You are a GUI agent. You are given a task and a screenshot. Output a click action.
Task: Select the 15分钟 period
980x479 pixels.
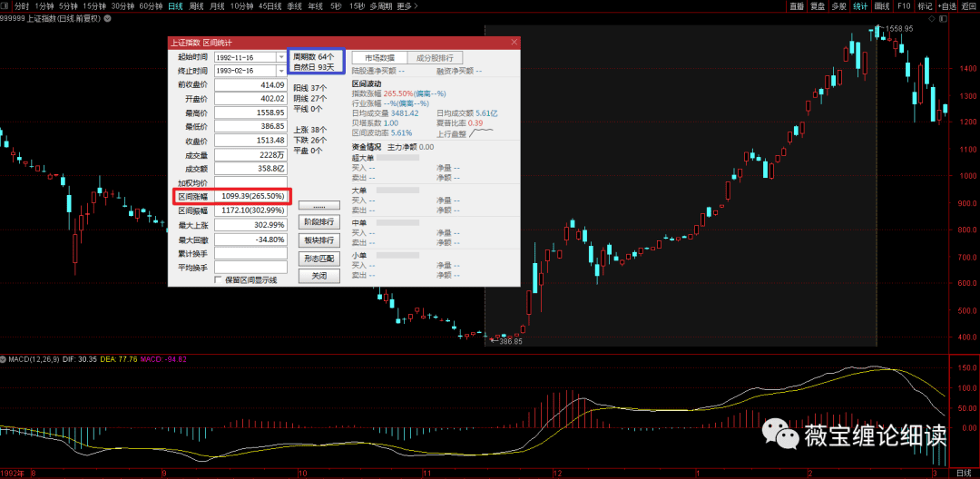[95, 6]
